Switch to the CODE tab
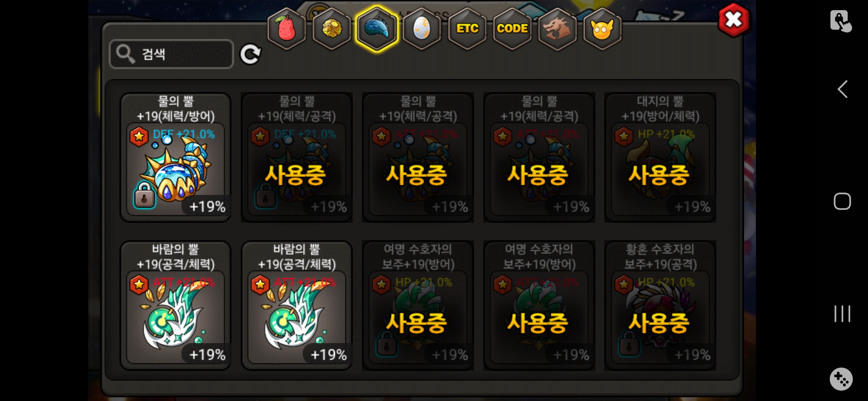 point(512,29)
